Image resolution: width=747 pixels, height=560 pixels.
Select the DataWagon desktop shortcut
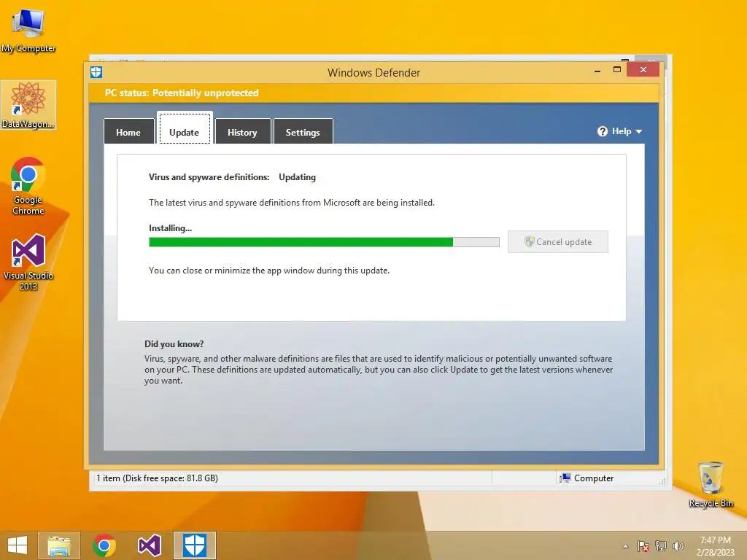coord(28,105)
